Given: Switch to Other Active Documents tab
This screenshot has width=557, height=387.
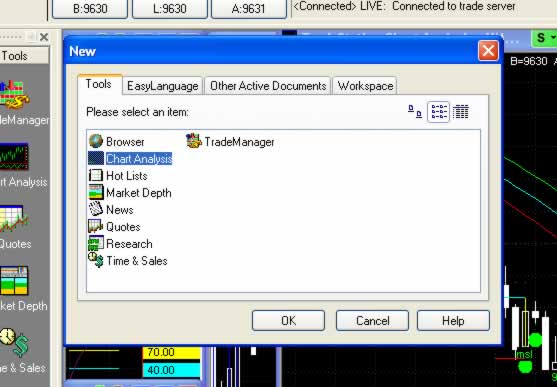Looking at the screenshot, I should click(x=268, y=86).
